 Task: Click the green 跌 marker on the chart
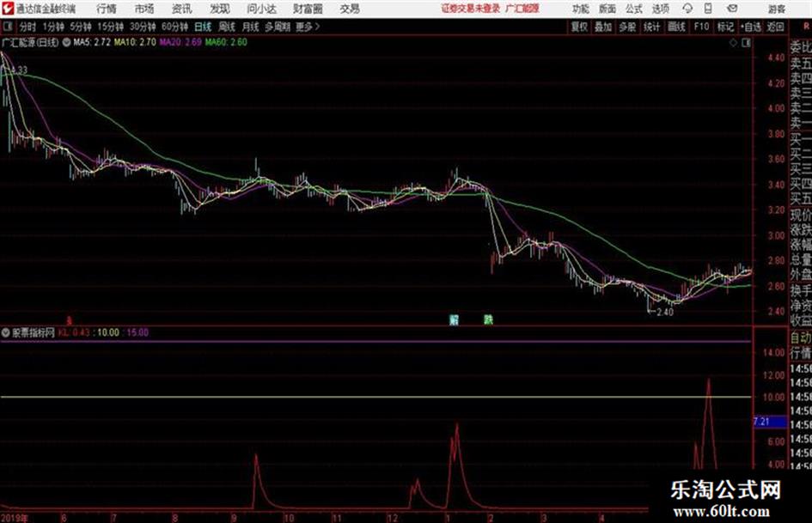tap(488, 319)
